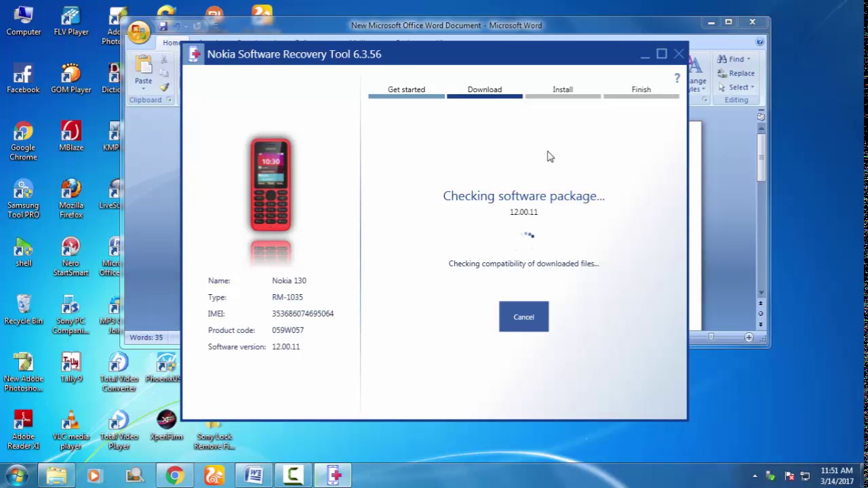Click the Nokia 130 name value
The height and width of the screenshot is (488, 868).
289,281
